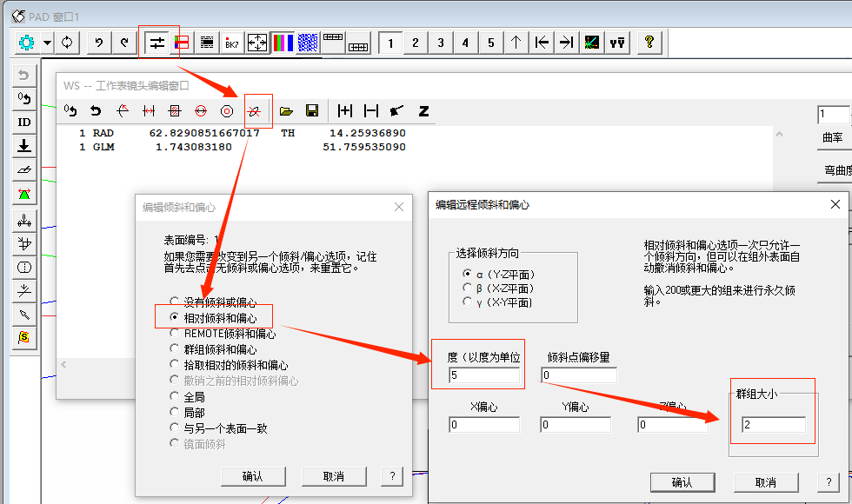
Task: Confirm the remote tilt dialog with 确认
Action: (682, 482)
